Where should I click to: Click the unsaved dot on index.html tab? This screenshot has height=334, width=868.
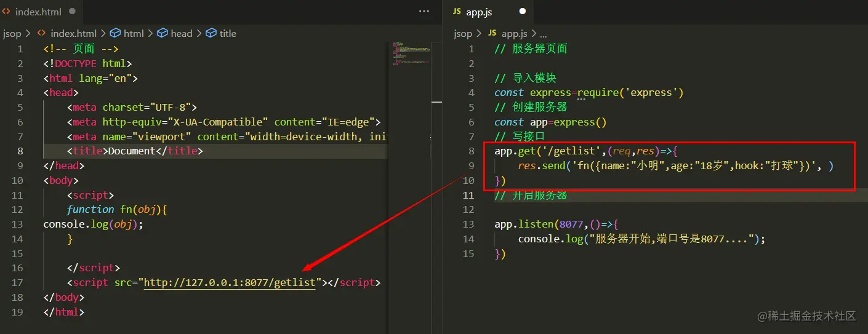point(73,12)
